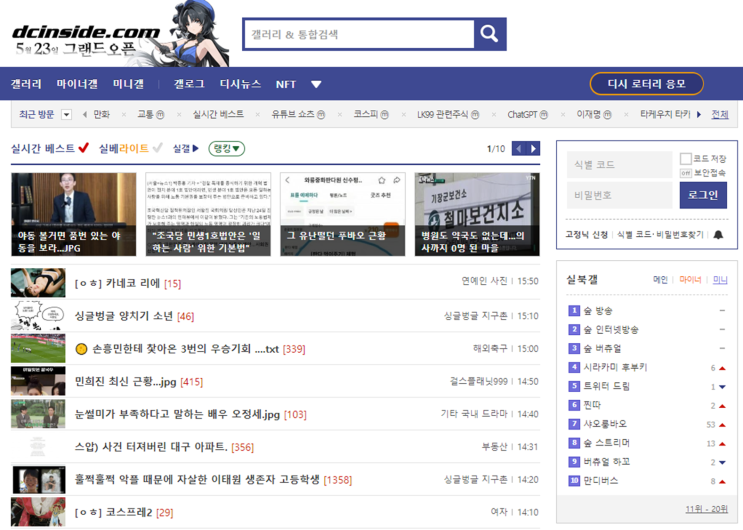Open the 디시뉴스 menu
Viewport: 743px width, 530px height.
pos(240,84)
